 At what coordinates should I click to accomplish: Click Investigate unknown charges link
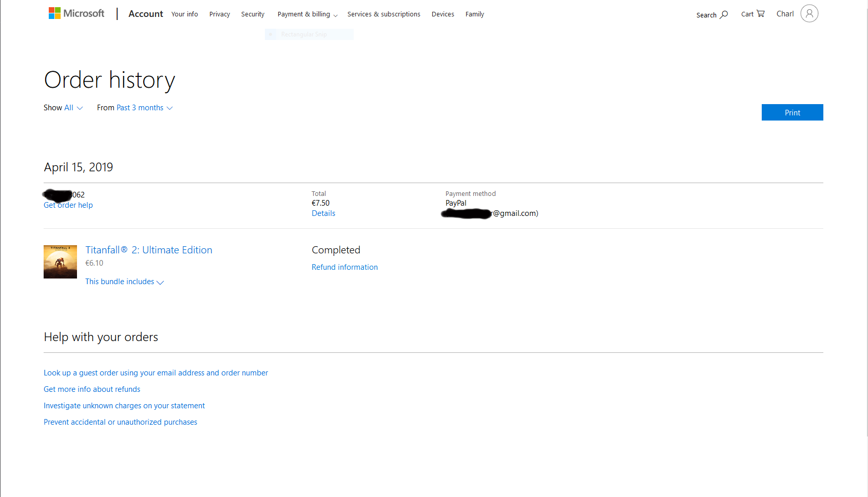[x=124, y=406]
